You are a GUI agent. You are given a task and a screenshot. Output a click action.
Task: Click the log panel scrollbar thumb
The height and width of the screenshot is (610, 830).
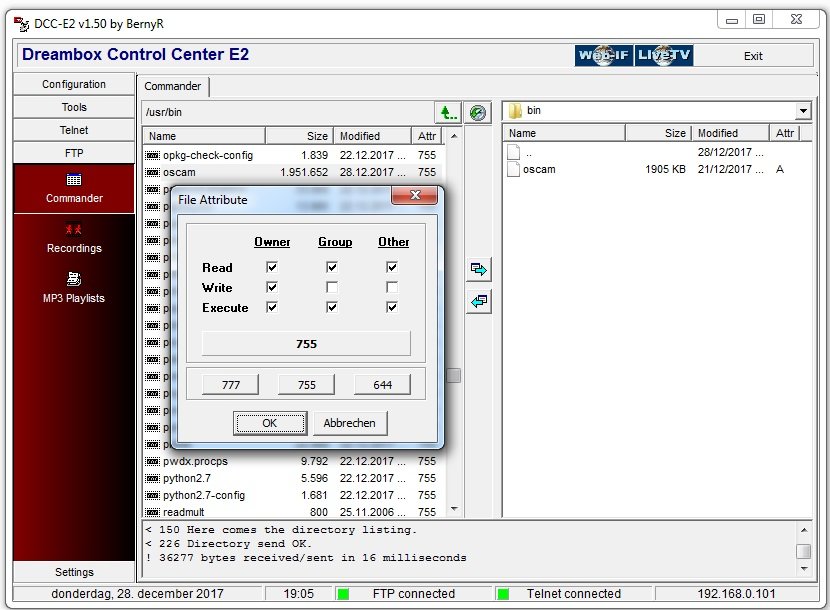click(803, 552)
